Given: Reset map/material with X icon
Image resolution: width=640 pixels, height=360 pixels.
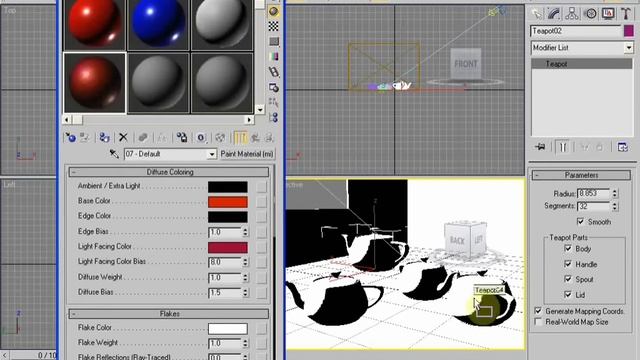Looking at the screenshot, I should coord(123,138).
